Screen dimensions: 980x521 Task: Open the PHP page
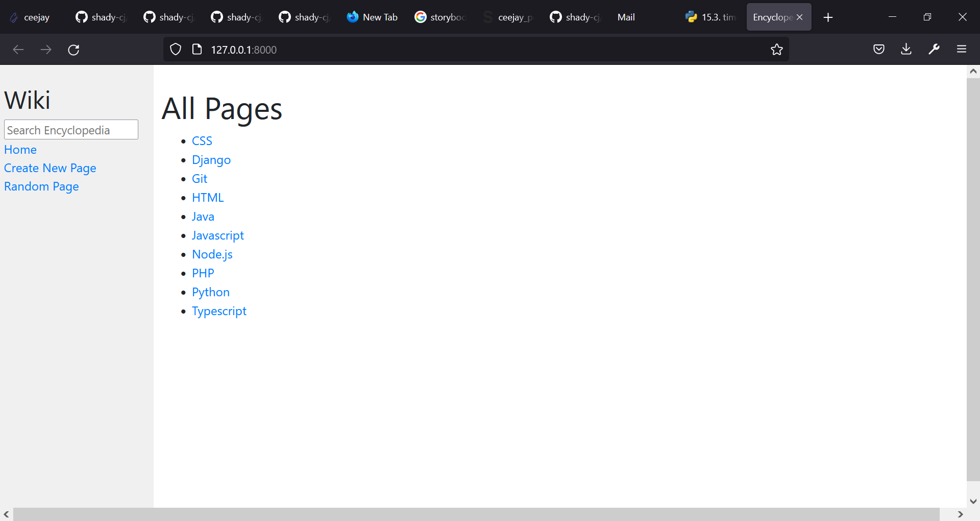[203, 273]
